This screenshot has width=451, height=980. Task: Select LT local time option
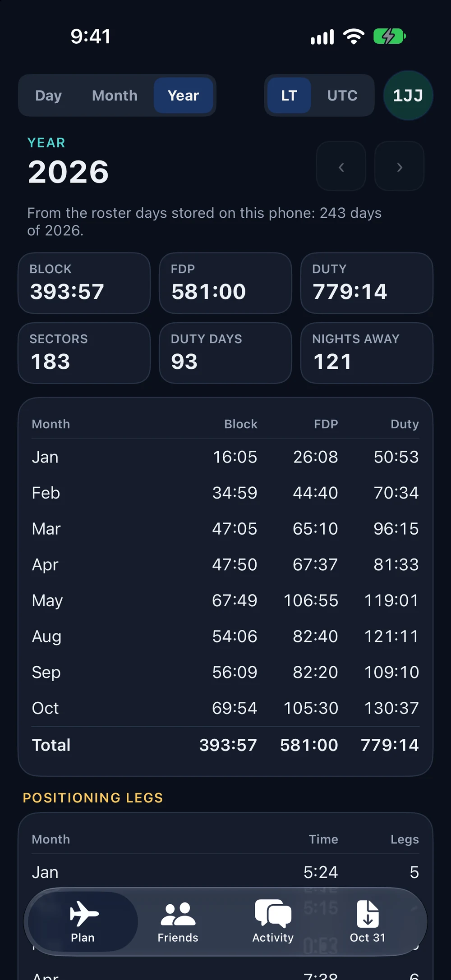tap(289, 96)
